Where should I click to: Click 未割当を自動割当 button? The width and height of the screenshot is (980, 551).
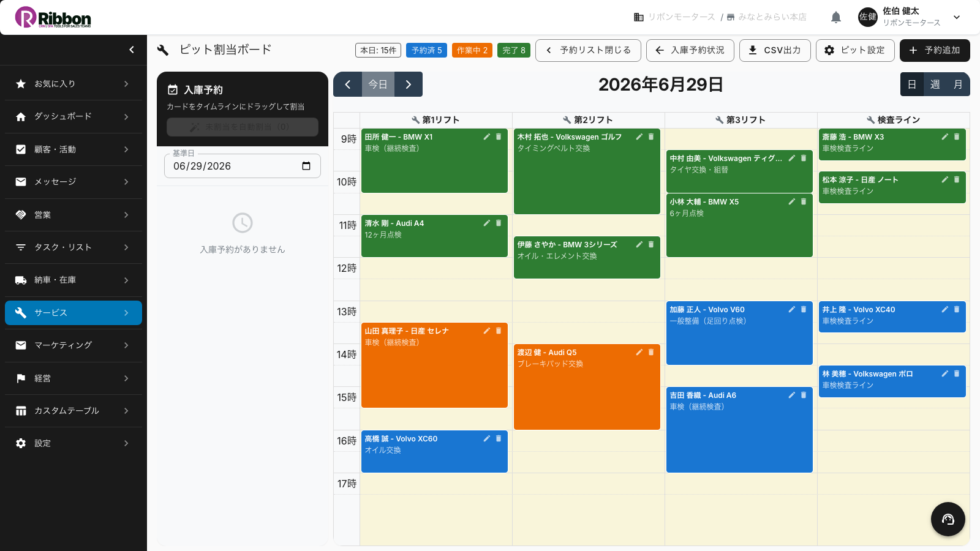pos(243,127)
